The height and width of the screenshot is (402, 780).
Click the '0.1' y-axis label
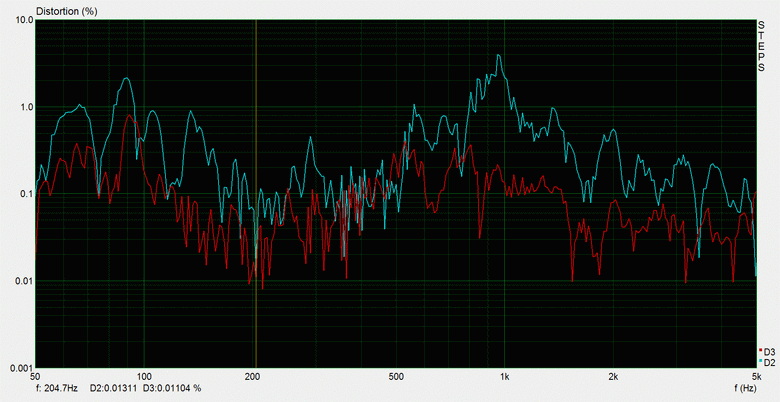click(27, 194)
